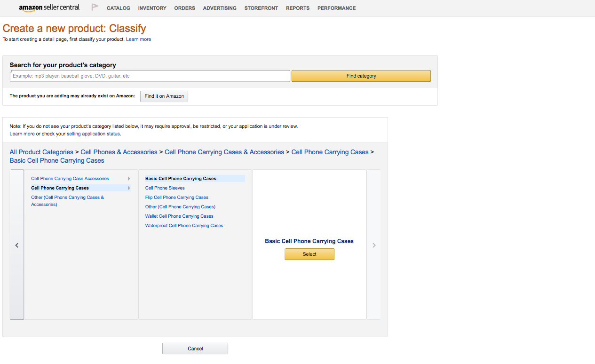This screenshot has height=364, width=595.
Task: Open the ADVERTISING menu
Action: [x=219, y=8]
